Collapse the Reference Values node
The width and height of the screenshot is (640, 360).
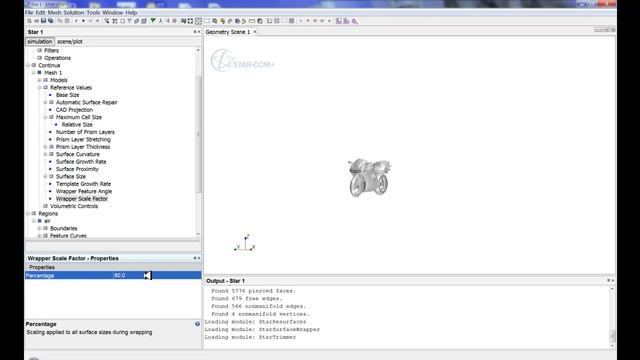(x=40, y=87)
